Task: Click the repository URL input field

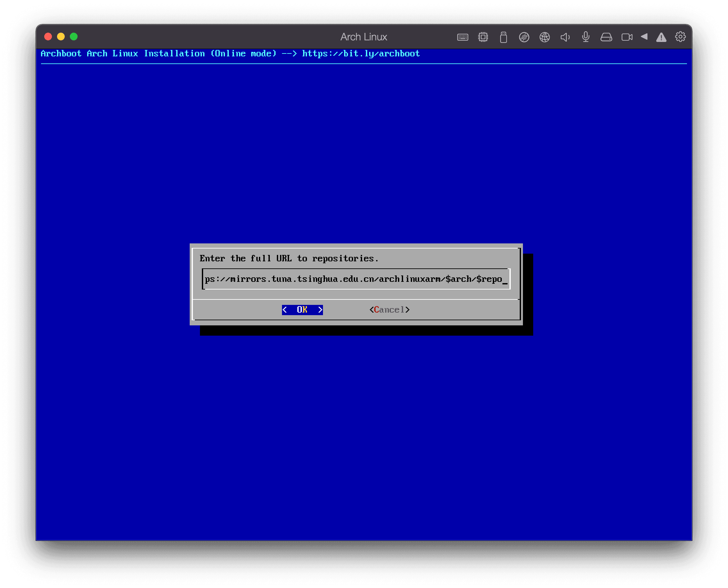Action: point(356,279)
